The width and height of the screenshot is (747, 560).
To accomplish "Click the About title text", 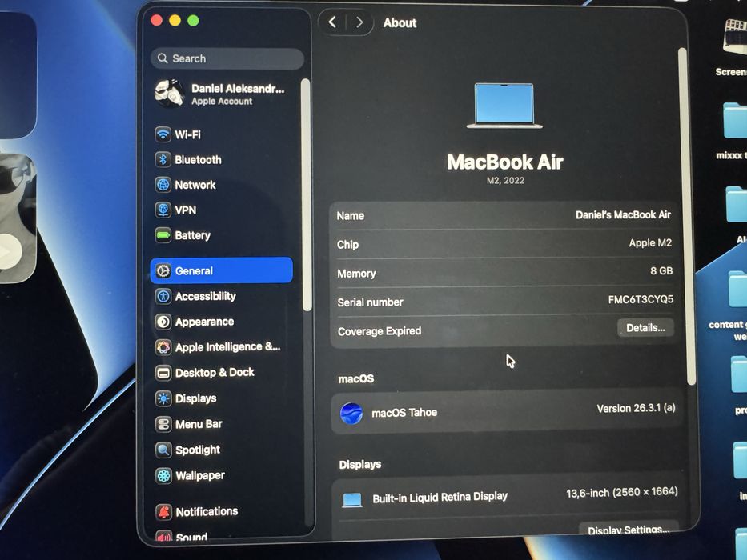I will (400, 23).
